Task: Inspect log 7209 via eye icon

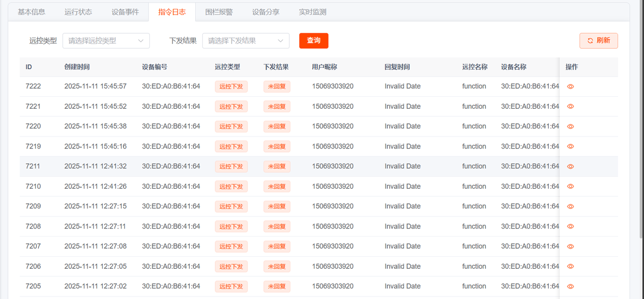Action: (570, 206)
